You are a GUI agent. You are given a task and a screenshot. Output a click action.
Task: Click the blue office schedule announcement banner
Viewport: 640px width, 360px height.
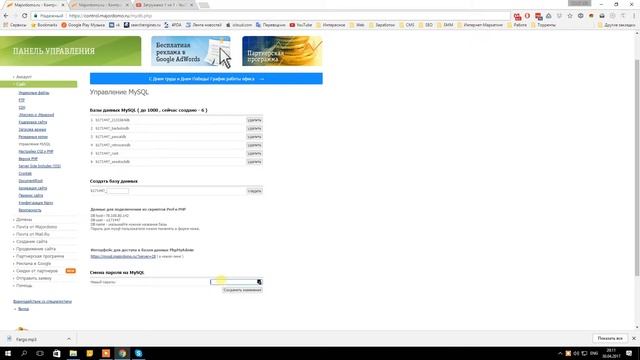tap(206, 78)
